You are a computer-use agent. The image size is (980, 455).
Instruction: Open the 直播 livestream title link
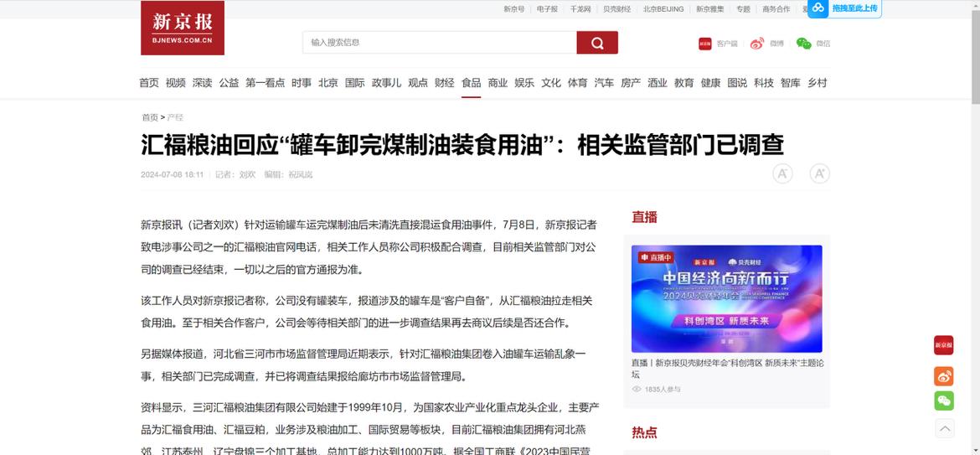point(726,369)
